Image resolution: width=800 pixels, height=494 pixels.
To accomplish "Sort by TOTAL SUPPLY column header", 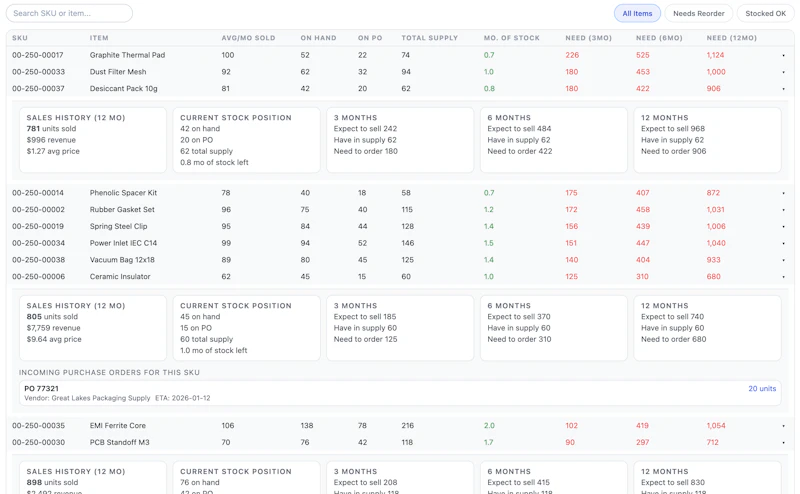I will [x=430, y=38].
